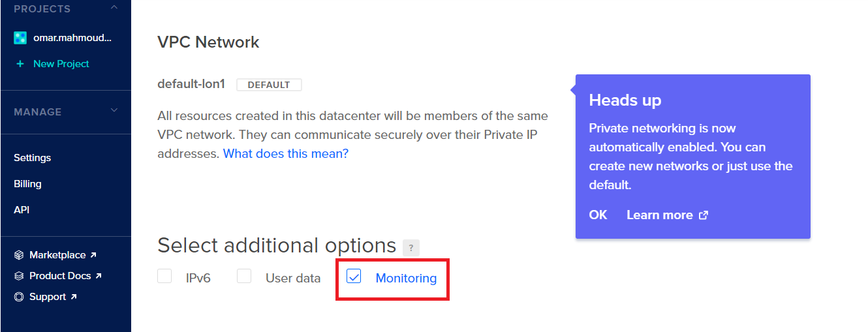Viewport: 868px width, 332px height.
Task: Dismiss the Heads up tooltip with OK
Action: coord(598,215)
